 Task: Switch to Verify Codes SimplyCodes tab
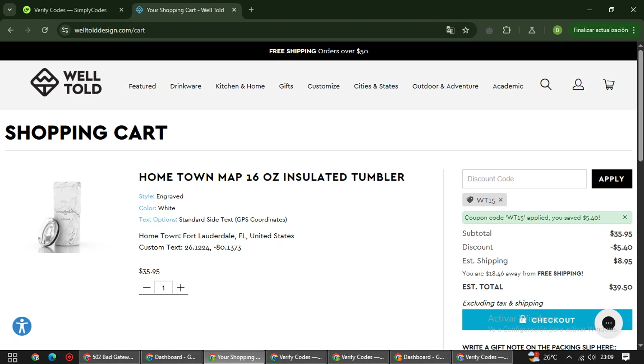[70, 10]
